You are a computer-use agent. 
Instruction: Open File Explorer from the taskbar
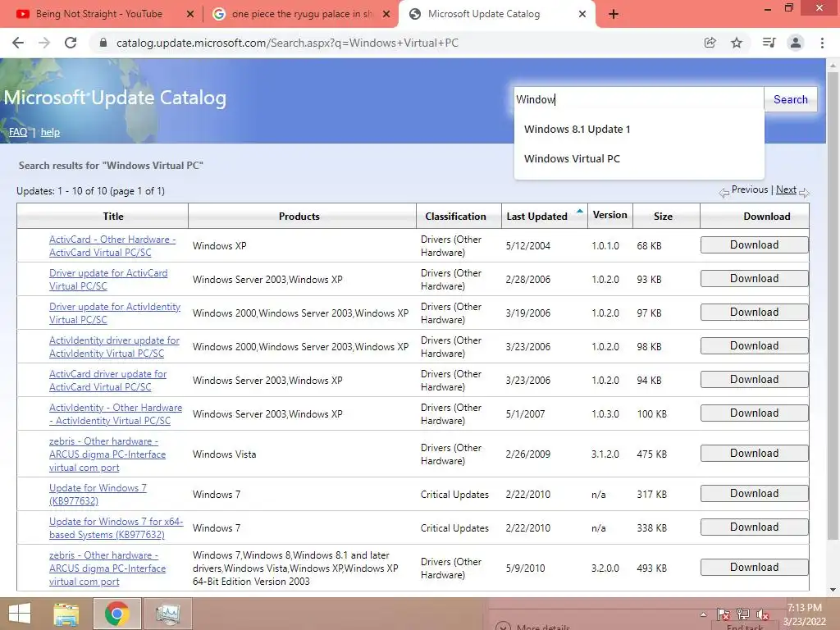click(x=66, y=614)
